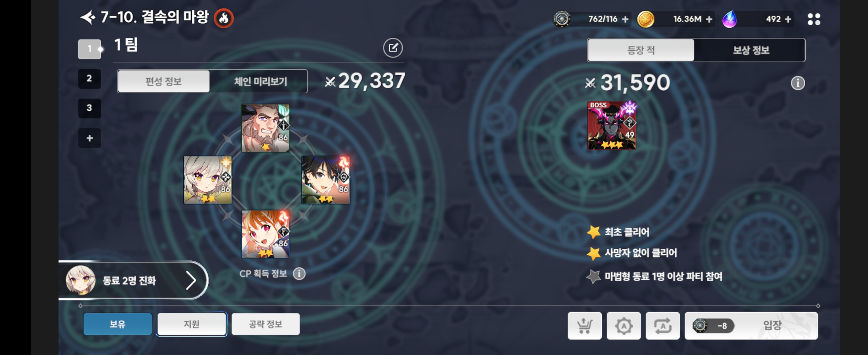The image size is (868, 355).
Task: Open the cart upload icon button
Action: coord(584,326)
